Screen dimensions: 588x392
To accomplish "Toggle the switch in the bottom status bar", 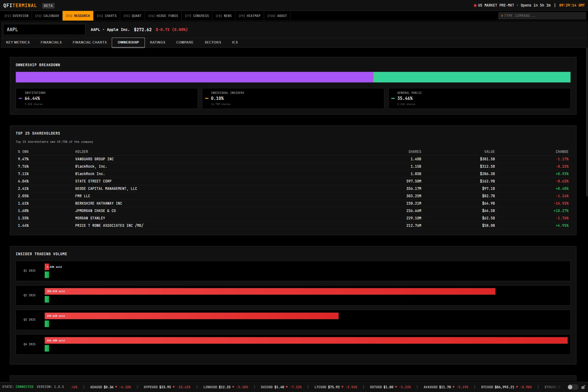I will tap(572, 387).
